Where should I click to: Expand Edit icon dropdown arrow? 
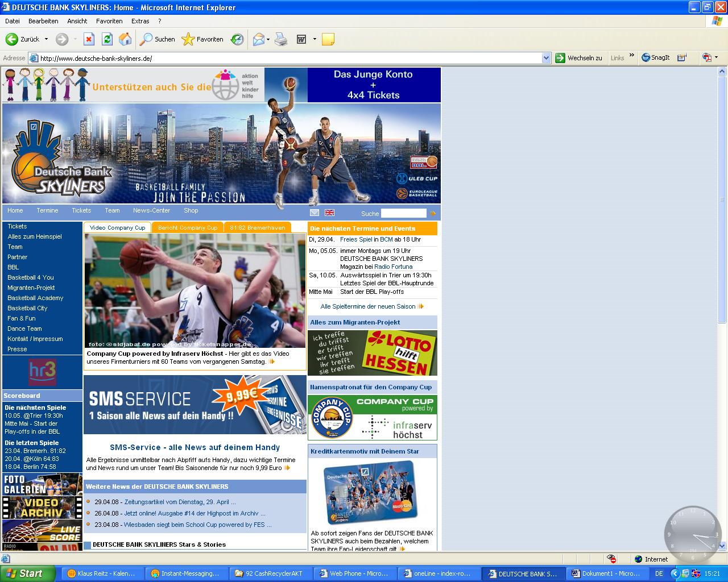point(314,39)
